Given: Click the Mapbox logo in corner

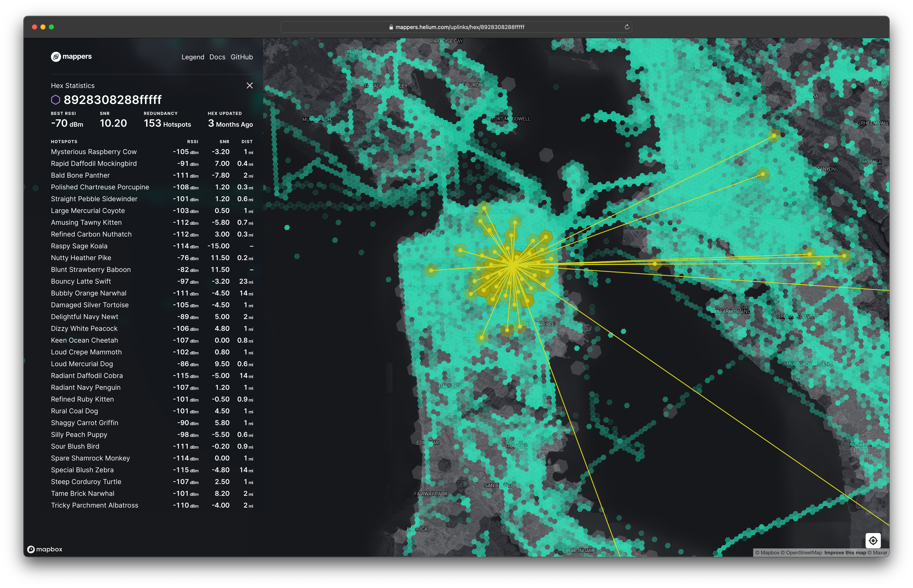Looking at the screenshot, I should click(x=45, y=549).
